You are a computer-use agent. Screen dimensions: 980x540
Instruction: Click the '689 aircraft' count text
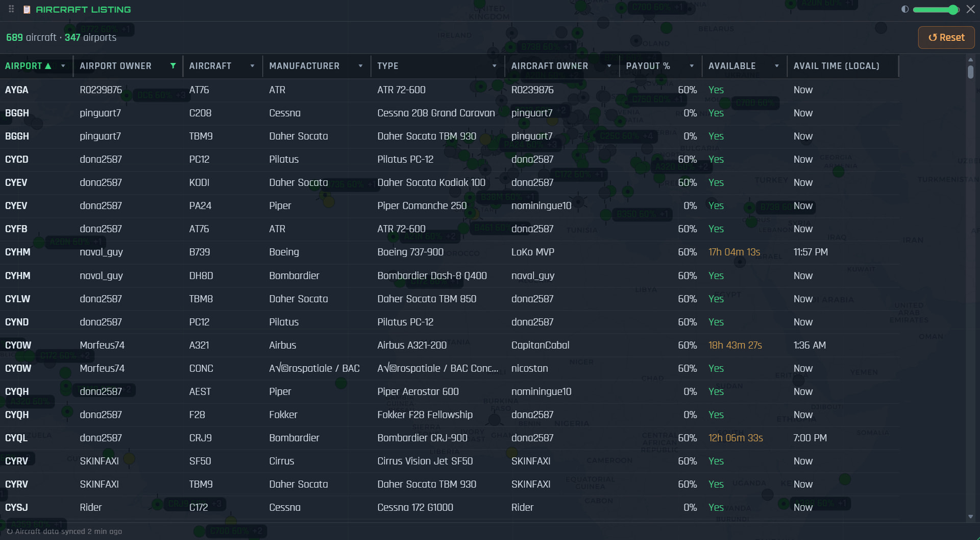(31, 37)
